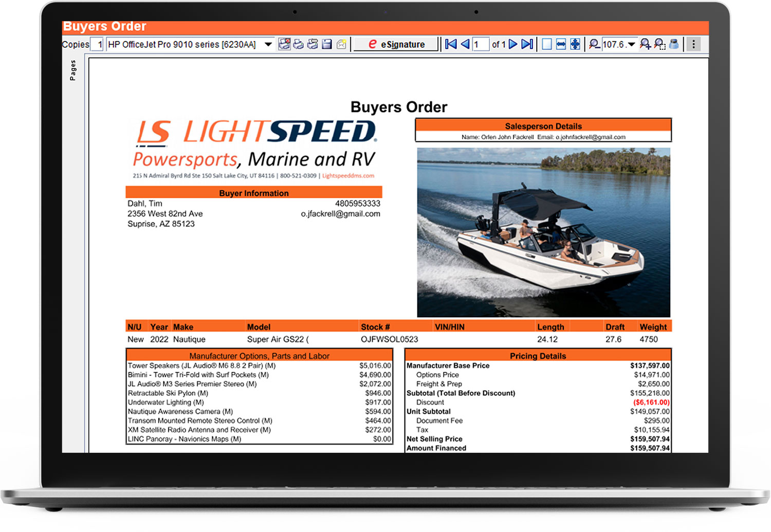Click the buyer phone 4805953333
The width and height of the screenshot is (771, 532).
point(358,204)
